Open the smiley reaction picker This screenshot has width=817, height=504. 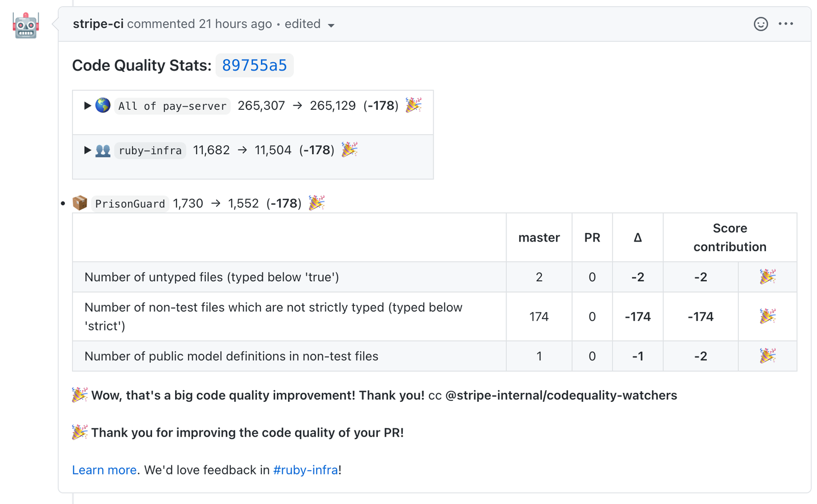[x=760, y=24]
